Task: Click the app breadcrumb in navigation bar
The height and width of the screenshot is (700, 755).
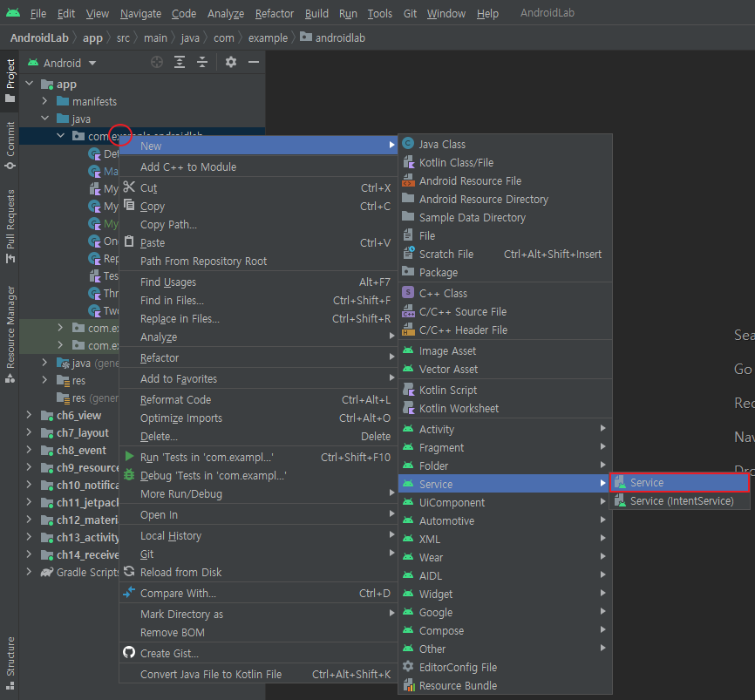Action: pyautogui.click(x=92, y=38)
